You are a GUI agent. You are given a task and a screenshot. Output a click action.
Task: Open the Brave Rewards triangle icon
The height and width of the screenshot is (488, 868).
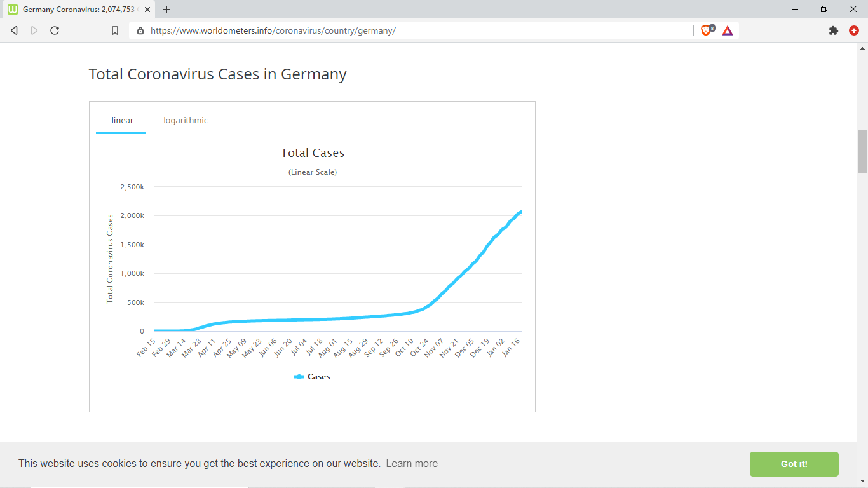[728, 30]
